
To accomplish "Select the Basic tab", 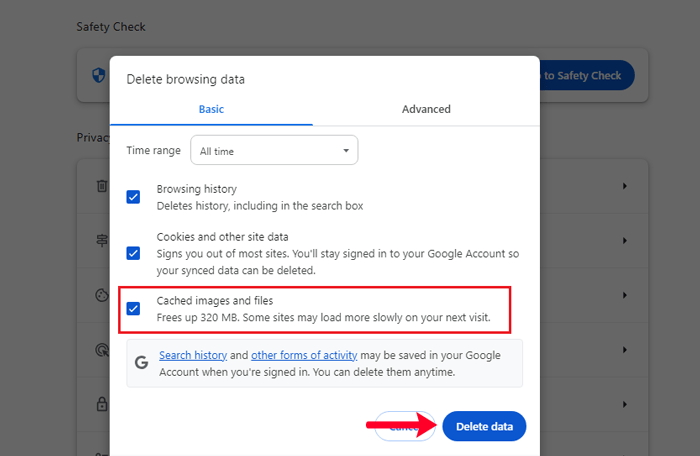I will 211,109.
